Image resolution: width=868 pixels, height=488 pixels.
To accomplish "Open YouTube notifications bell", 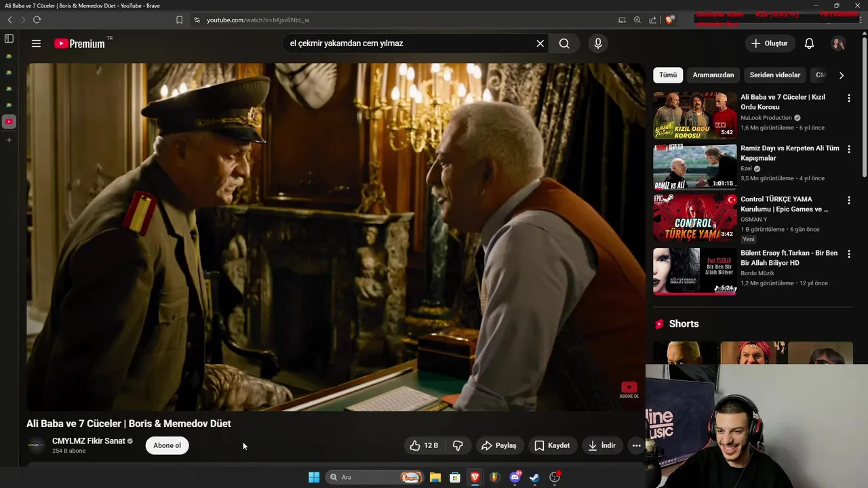I will pyautogui.click(x=809, y=43).
